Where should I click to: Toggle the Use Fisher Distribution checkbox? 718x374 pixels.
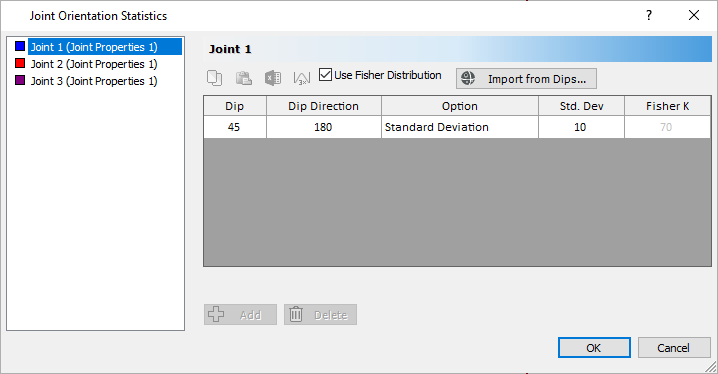325,75
